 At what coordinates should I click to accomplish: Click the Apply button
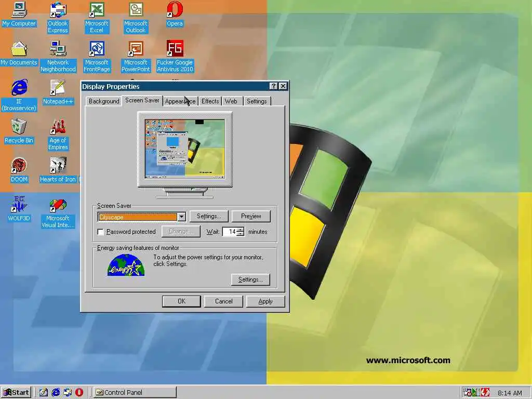(265, 301)
